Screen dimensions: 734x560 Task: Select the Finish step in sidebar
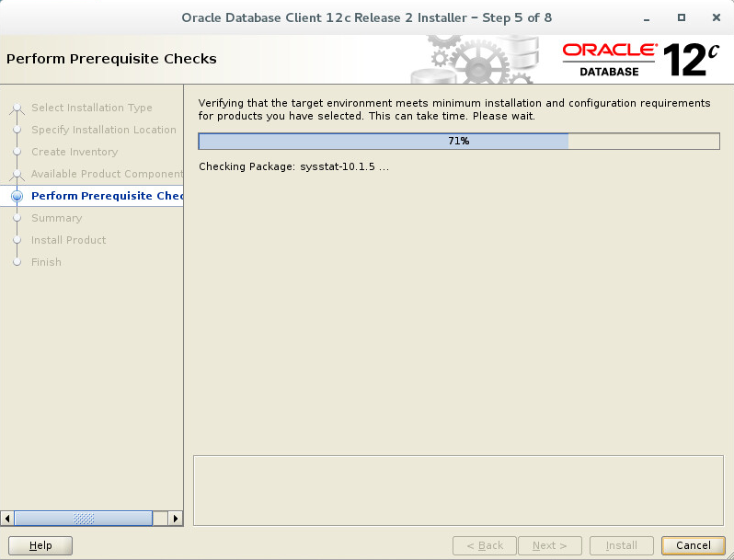[x=46, y=262]
